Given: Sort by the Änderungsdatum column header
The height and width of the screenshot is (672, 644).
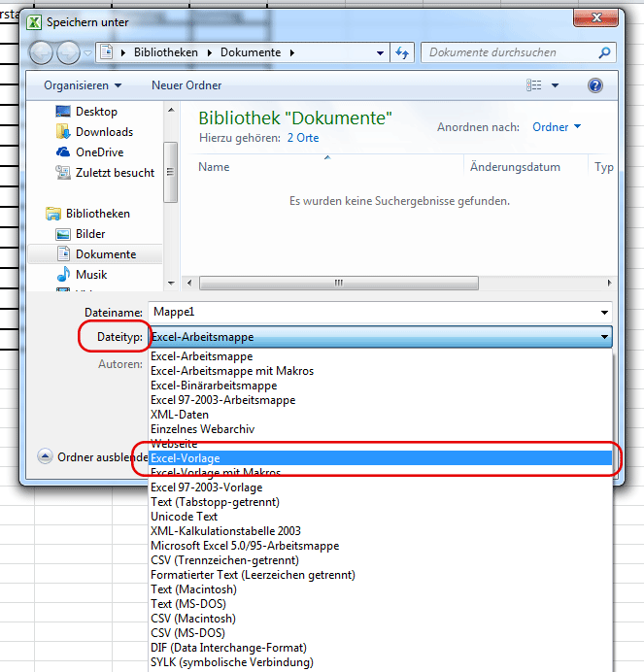Looking at the screenshot, I should pyautogui.click(x=515, y=167).
